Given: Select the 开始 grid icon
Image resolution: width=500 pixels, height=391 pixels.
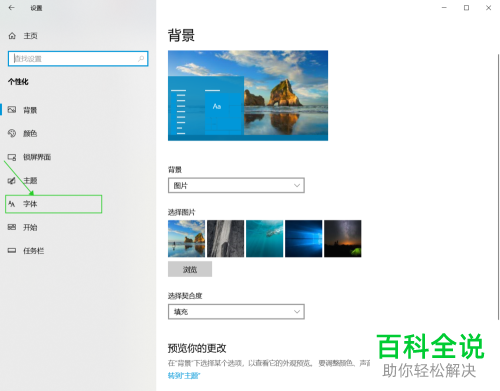Looking at the screenshot, I should click(x=12, y=227).
